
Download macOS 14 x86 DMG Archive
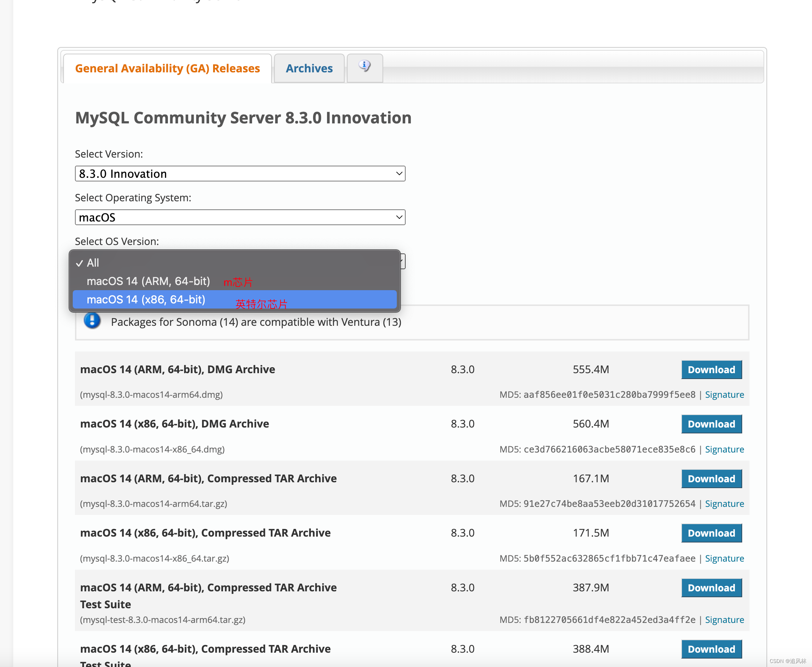[711, 424]
